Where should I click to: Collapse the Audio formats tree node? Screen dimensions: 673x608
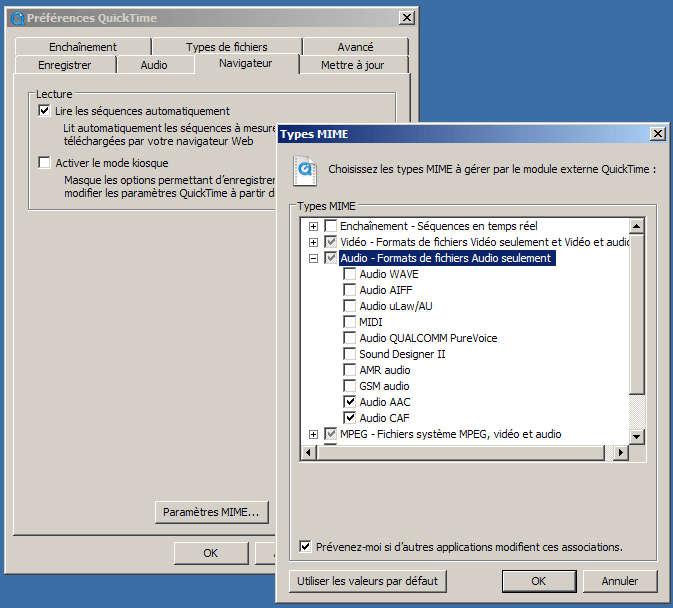click(313, 258)
